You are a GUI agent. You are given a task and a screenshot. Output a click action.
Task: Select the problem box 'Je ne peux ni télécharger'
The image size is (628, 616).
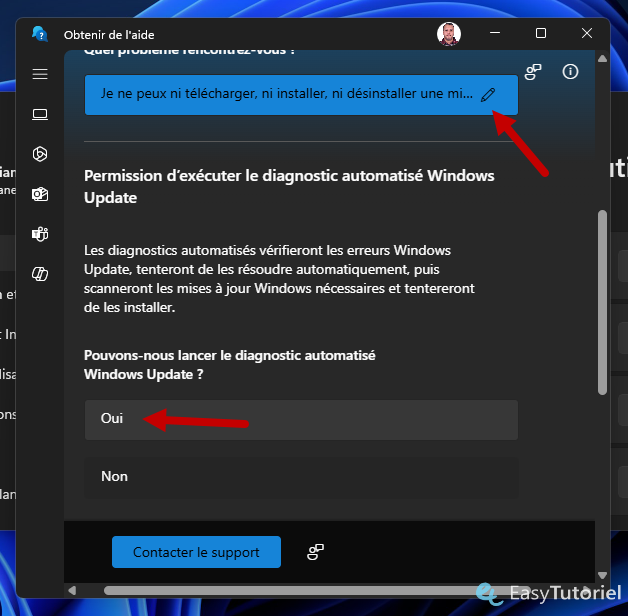[x=301, y=95]
